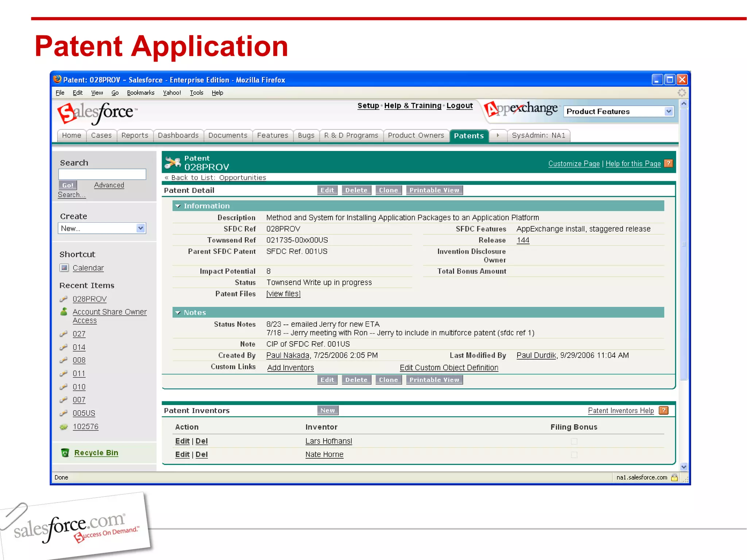This screenshot has height=560, width=747.
Task: Click Patent Inventors help question icon
Action: pos(663,410)
